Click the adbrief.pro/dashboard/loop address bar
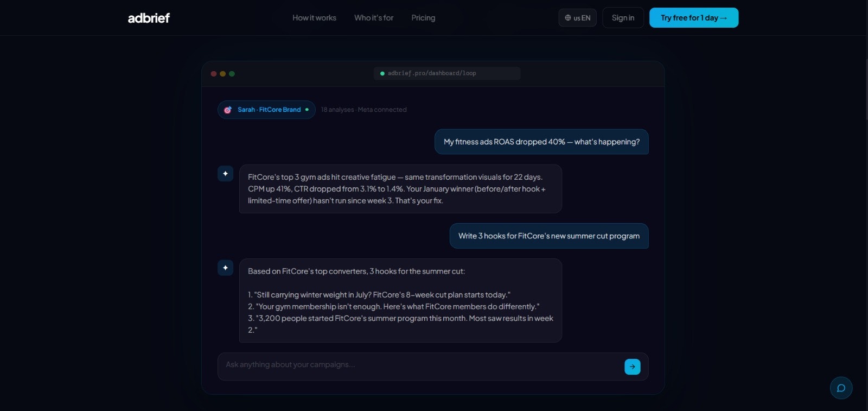The height and width of the screenshot is (411, 868). click(x=447, y=73)
